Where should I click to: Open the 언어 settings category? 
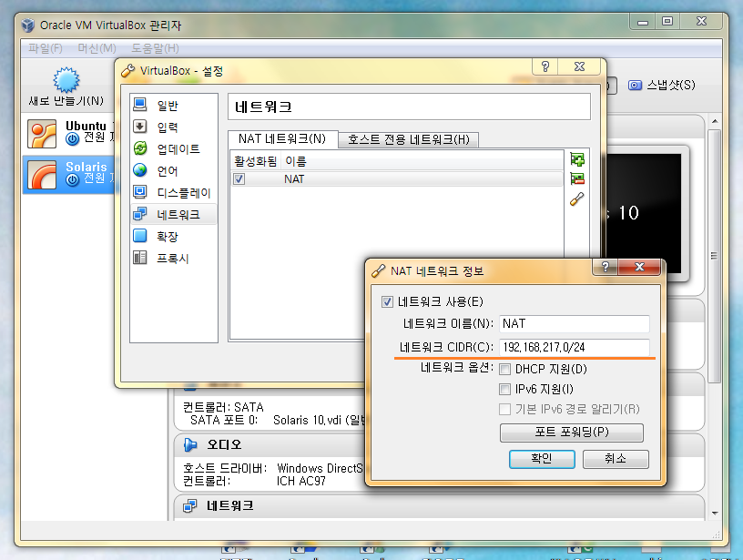[173, 170]
